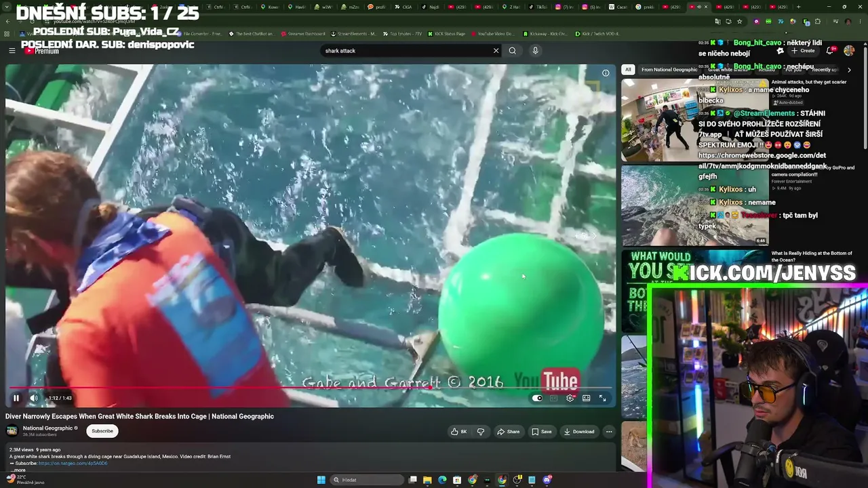Open the 'Top Emotes - 7TV' bookmark
868x488 pixels.
(x=403, y=33)
